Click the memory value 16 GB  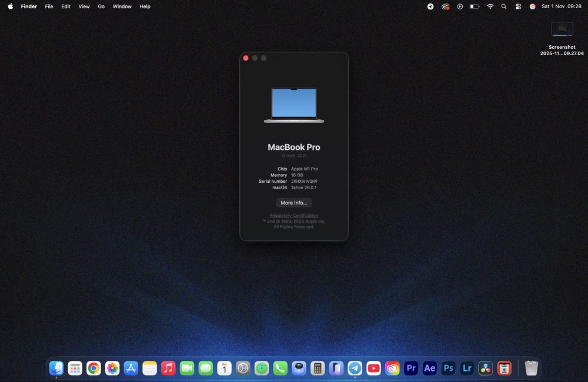[297, 175]
